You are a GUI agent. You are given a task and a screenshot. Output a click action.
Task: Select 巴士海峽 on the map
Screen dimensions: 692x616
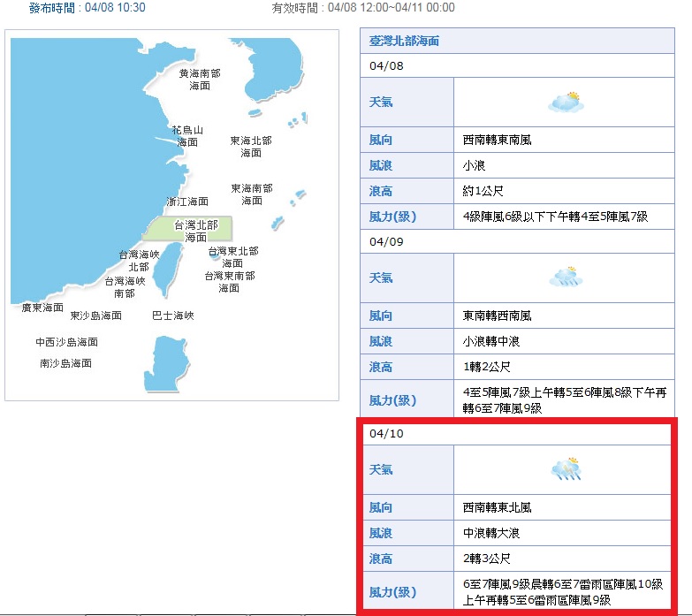click(173, 316)
